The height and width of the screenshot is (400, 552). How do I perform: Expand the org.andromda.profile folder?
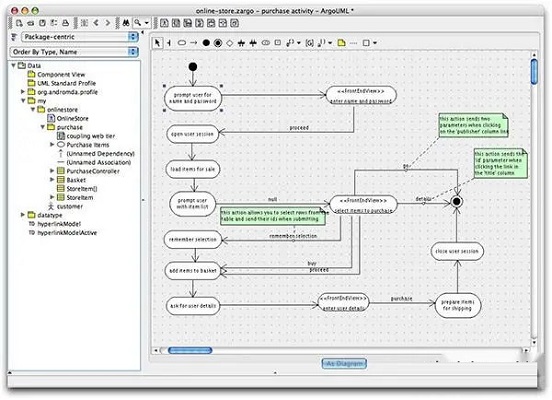[x=23, y=92]
